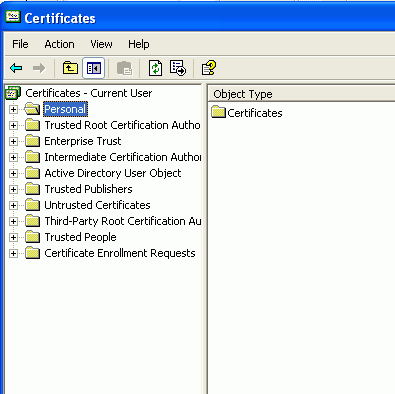395x394 pixels.
Task: Expand the Trusted Publishers node
Action: [13, 189]
